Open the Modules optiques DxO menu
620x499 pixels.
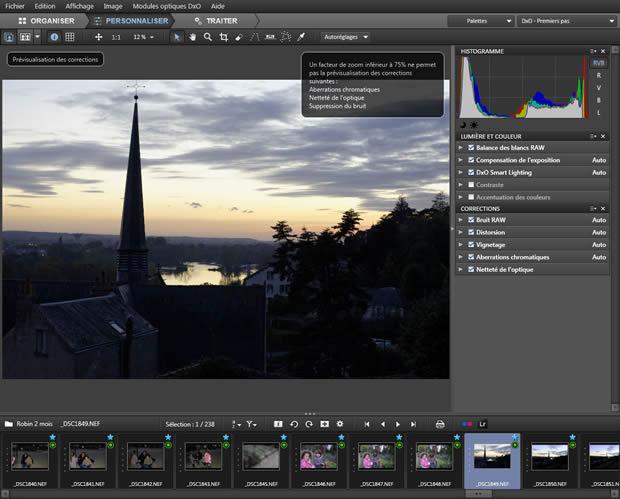(x=166, y=6)
